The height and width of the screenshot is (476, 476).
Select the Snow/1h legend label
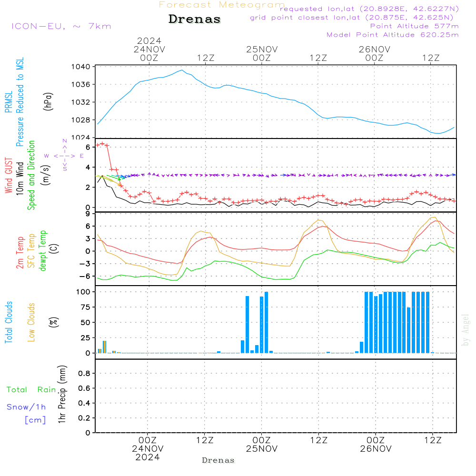coord(27,407)
